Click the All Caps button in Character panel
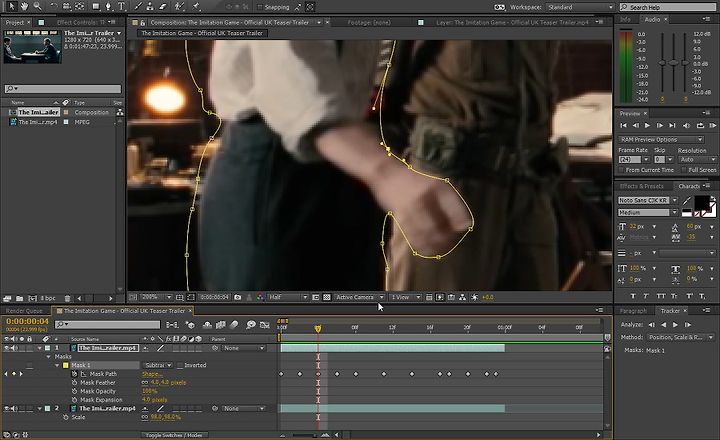This screenshot has height=440, width=720. pos(661,296)
